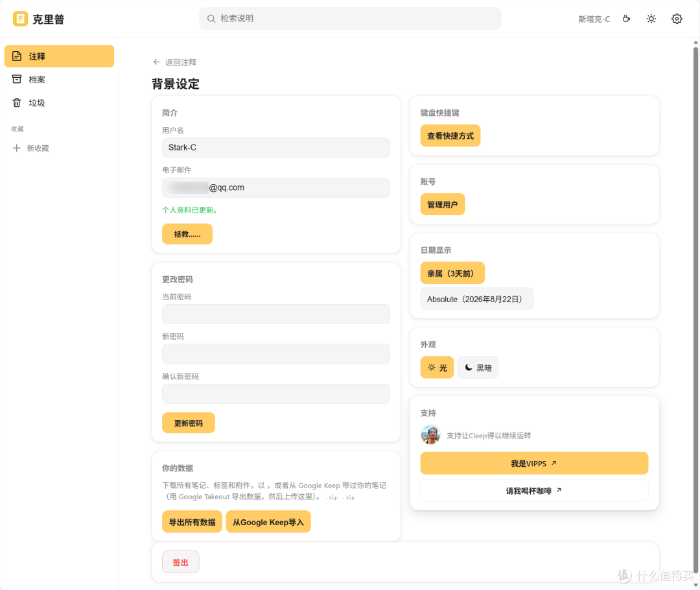Open the 请我喝杯咖啡 link
Image resolution: width=700 pixels, height=590 pixels.
[x=534, y=490]
